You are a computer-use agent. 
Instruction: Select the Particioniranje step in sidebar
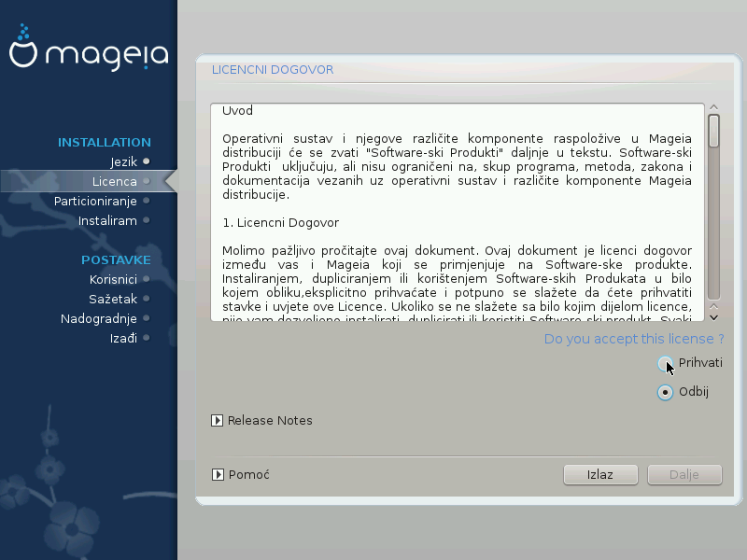95,201
